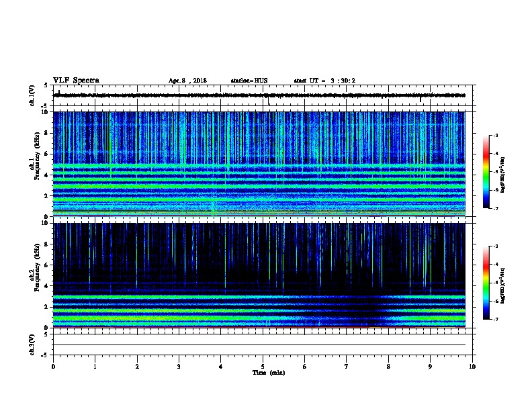532x411 pixels.
Task: Click the "-3" label on ch.1 color bar
Action: 495,135
